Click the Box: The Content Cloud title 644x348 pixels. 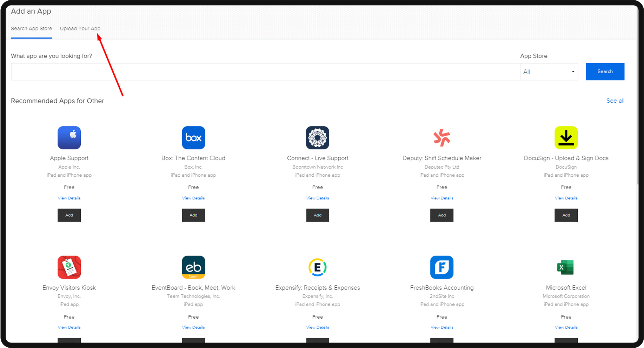[x=193, y=158]
